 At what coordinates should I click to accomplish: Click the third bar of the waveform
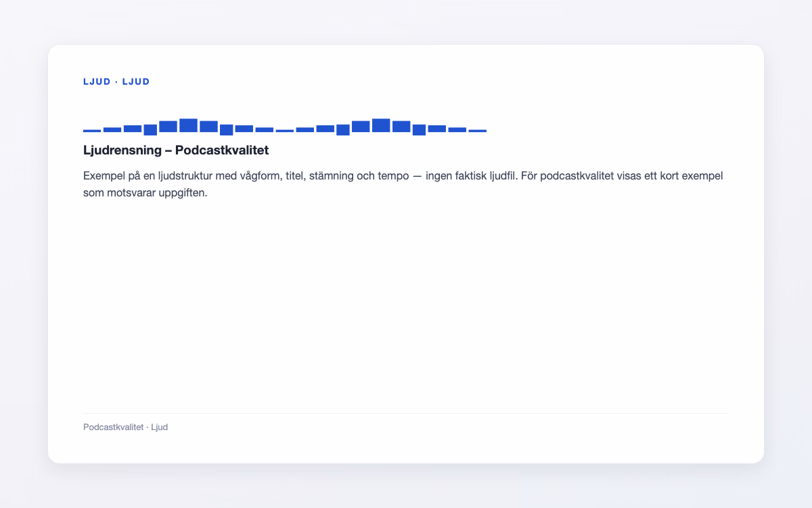(133, 129)
